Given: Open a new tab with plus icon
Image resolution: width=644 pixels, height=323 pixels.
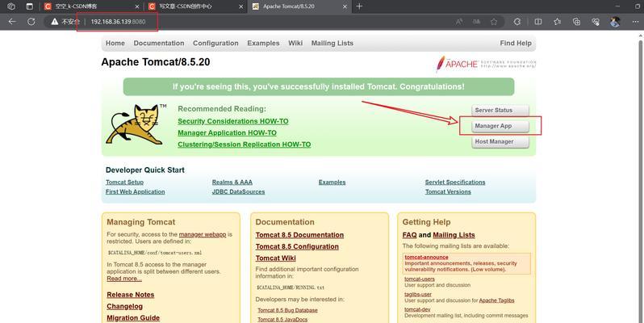Looking at the screenshot, I should [359, 6].
